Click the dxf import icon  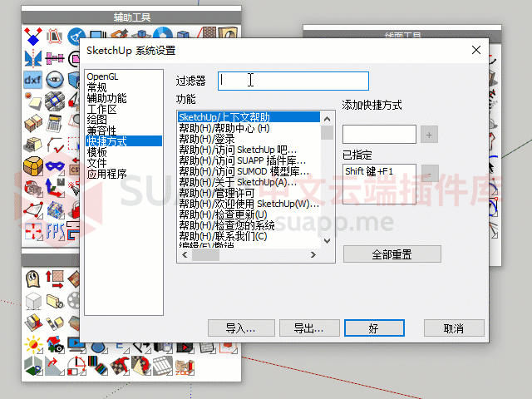(x=33, y=80)
